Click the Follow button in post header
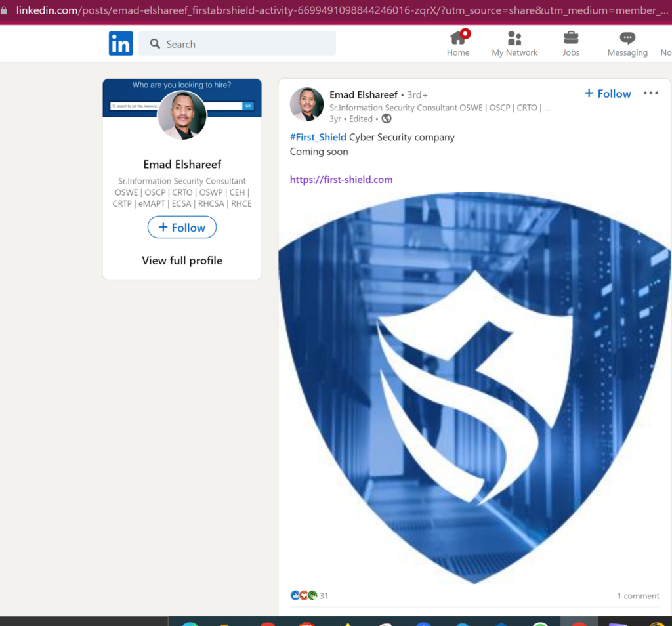This screenshot has width=672, height=626. pyautogui.click(x=608, y=94)
